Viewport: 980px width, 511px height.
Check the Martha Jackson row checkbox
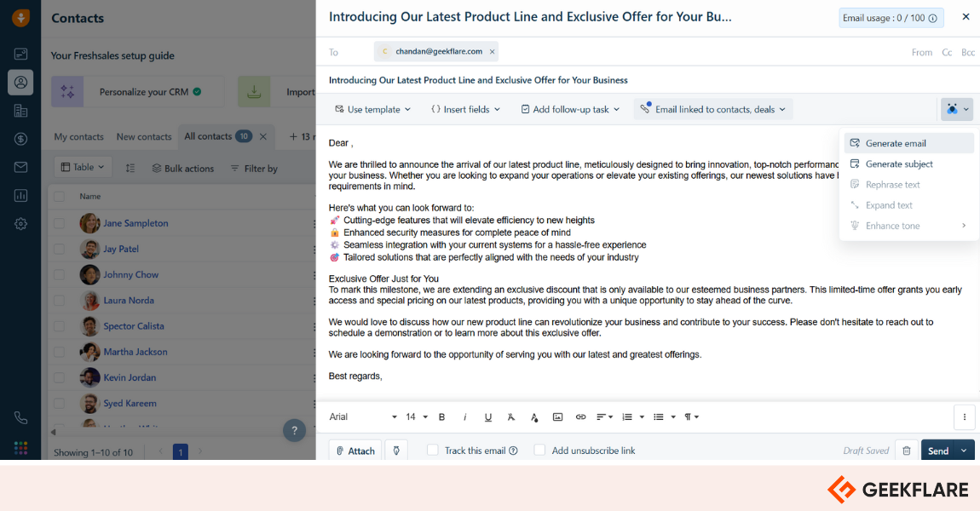click(60, 352)
